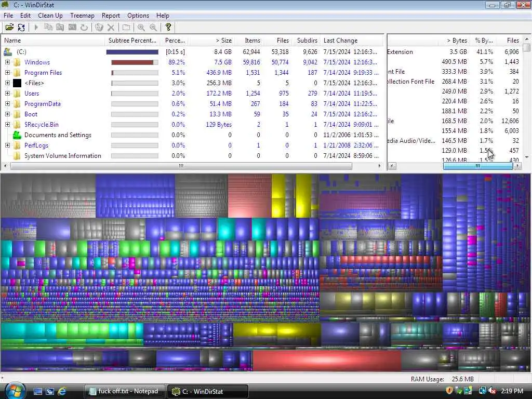Screen dimensions: 532x399
Task: Click the security shield tray icon
Action: (449, 391)
